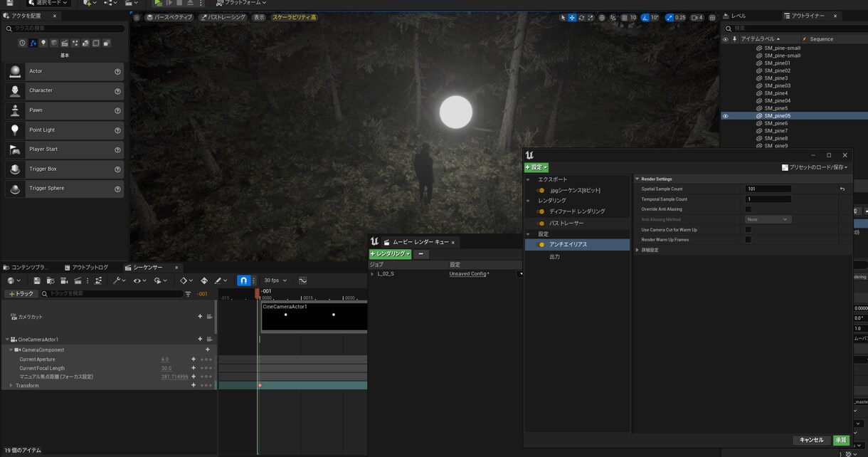Activate the Rotate tool in viewport
The height and width of the screenshot is (457, 868).
581,17
